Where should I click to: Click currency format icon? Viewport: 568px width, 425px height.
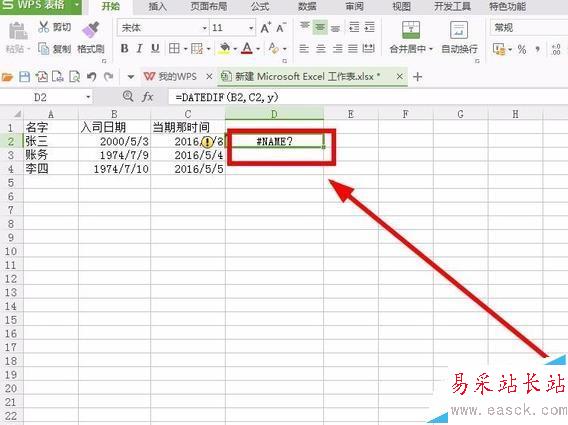499,49
